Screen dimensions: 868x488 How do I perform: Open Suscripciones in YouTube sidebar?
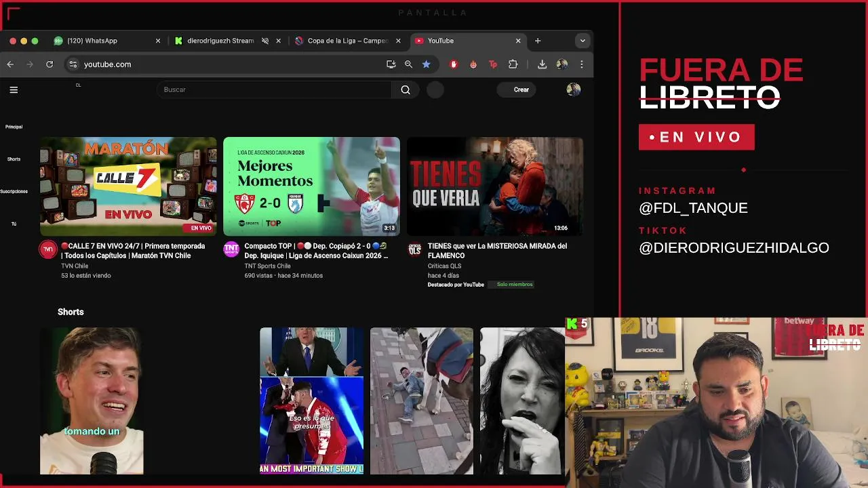(x=14, y=192)
